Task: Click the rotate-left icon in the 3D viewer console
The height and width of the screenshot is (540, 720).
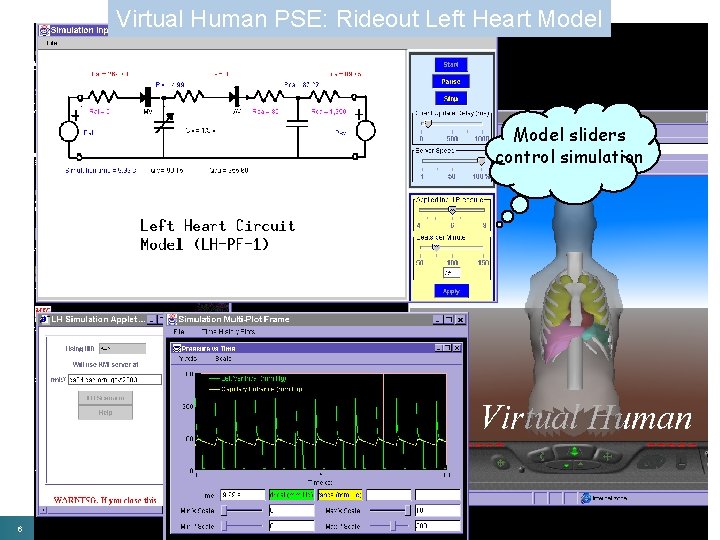Action: click(542, 456)
